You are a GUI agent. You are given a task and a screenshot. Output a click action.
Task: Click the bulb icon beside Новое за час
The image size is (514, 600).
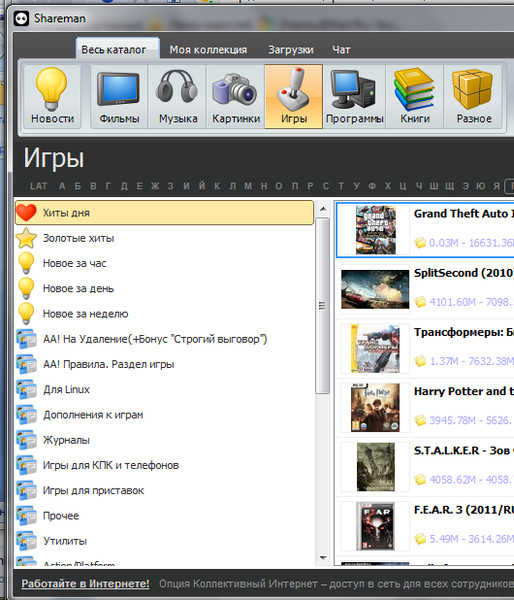(26, 263)
